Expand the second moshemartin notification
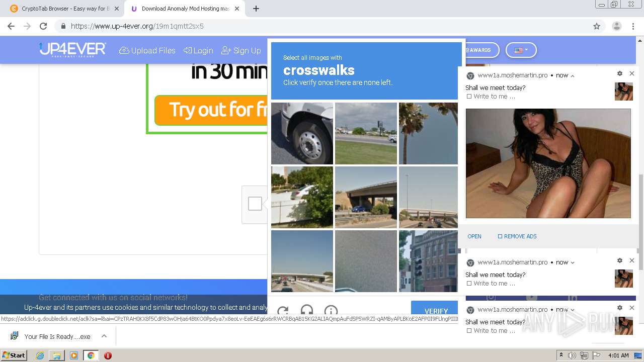This screenshot has width=644, height=362. [573, 262]
